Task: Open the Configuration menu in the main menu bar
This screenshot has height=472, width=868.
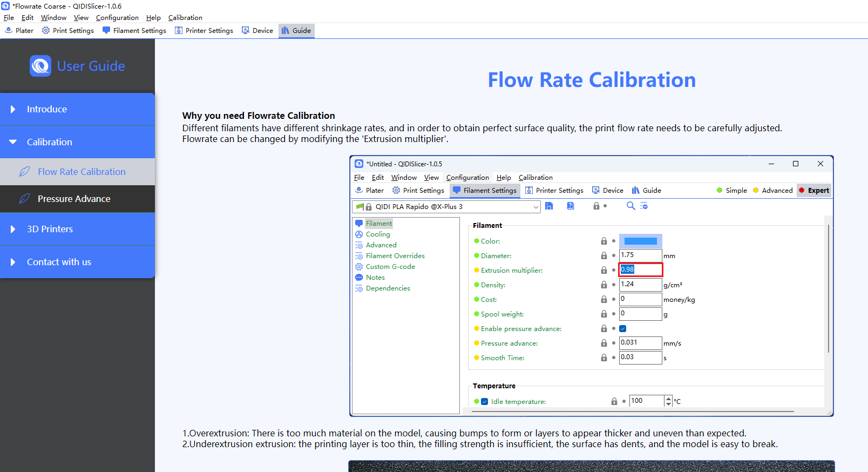Action: coord(117,18)
